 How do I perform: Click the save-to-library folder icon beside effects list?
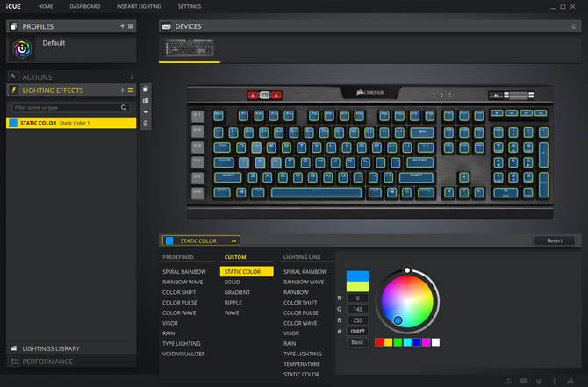[x=146, y=101]
